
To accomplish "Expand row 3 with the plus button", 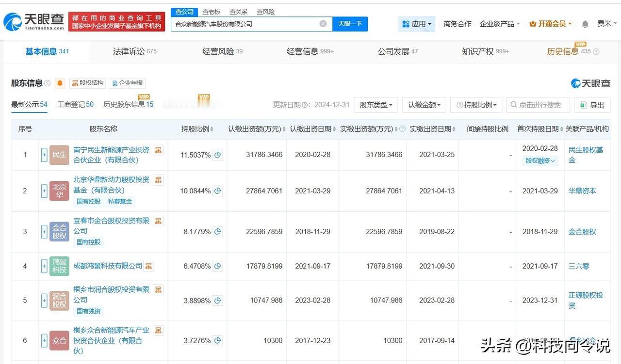I will click(x=45, y=232).
